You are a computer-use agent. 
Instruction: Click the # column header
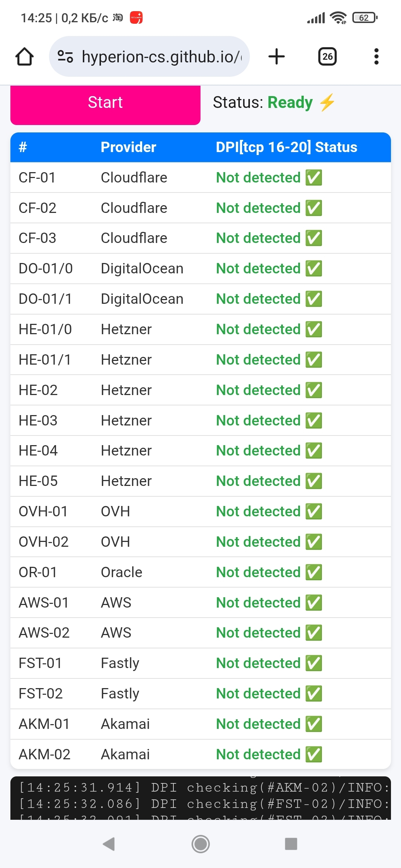23,147
